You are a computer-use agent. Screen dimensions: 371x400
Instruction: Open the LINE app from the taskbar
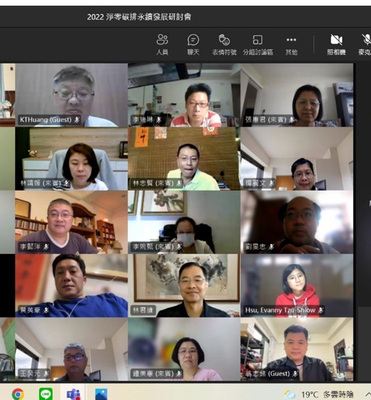click(x=46, y=394)
